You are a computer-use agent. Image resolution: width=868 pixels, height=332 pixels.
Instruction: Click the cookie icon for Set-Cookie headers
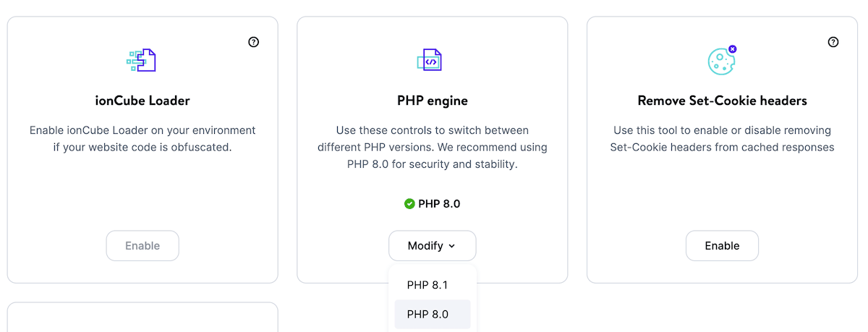pyautogui.click(x=720, y=61)
